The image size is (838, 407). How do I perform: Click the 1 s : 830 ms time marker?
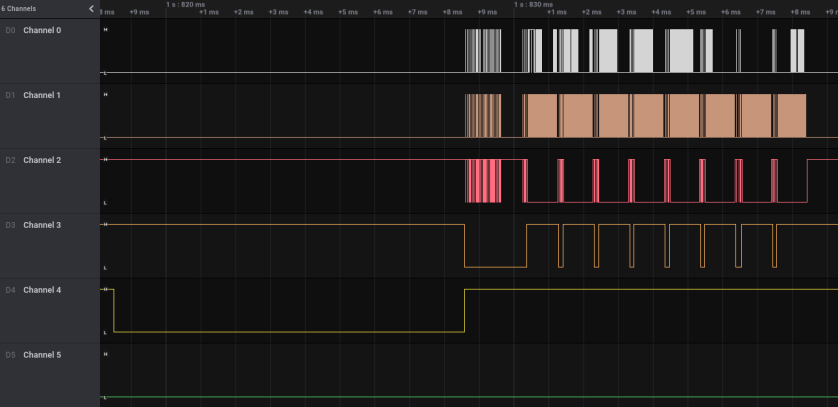pos(534,4)
